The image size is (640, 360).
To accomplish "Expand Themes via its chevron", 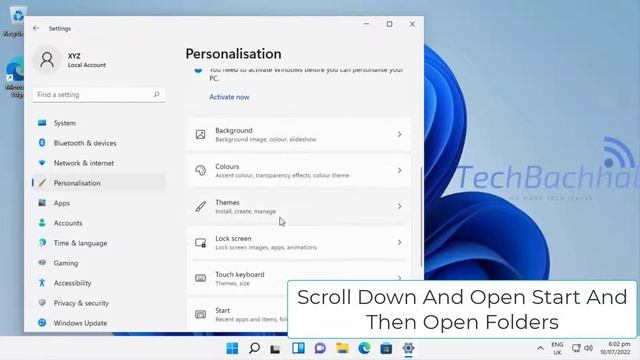I will point(399,207).
